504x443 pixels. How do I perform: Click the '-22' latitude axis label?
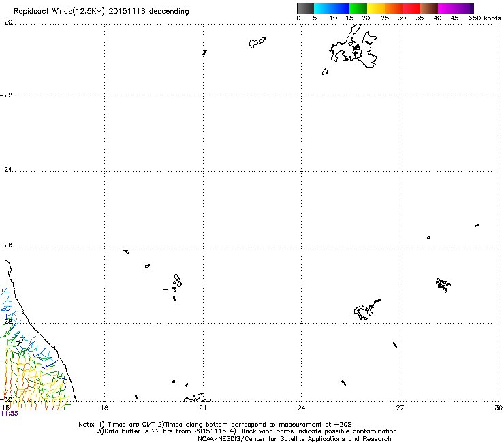[x=6, y=95]
